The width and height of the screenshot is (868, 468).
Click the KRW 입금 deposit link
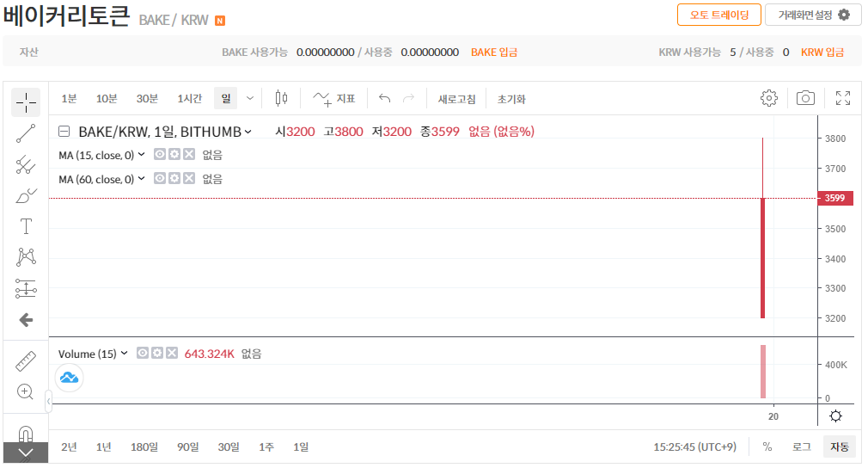tap(822, 52)
